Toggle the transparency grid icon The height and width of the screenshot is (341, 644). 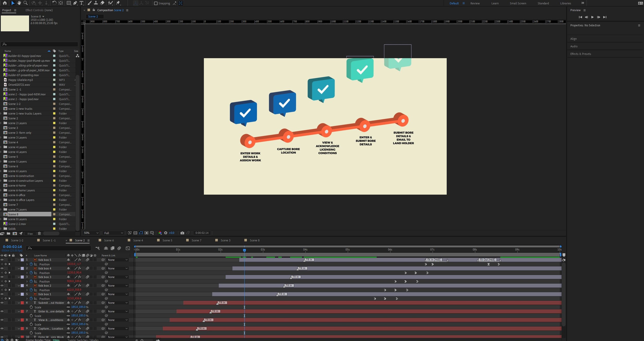click(x=135, y=233)
